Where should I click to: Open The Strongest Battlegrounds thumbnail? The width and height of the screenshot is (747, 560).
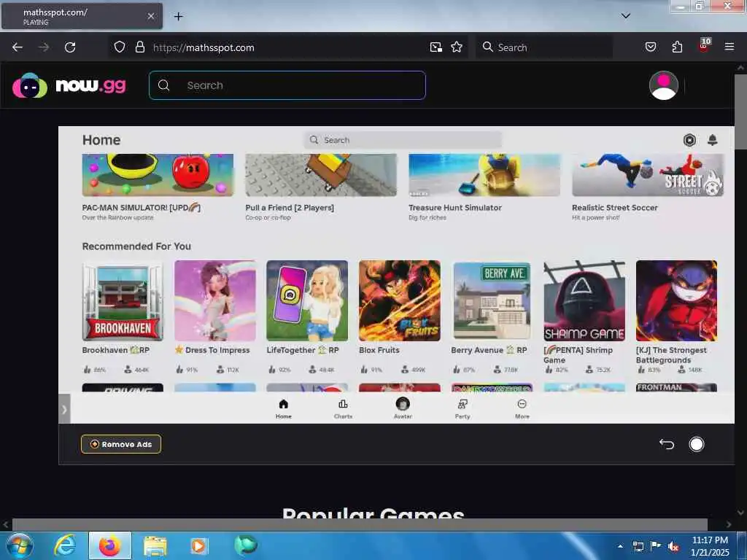pos(676,300)
